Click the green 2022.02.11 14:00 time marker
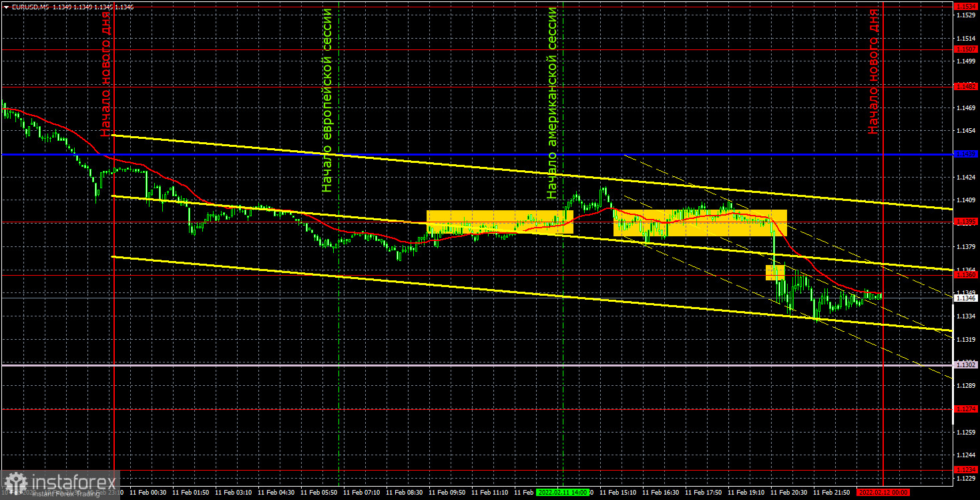The image size is (980, 500). click(x=564, y=492)
